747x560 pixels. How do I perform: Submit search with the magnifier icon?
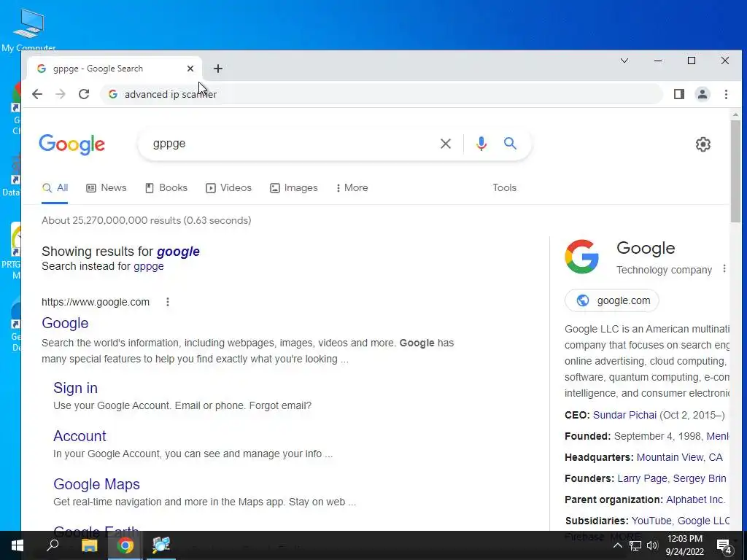tap(510, 144)
